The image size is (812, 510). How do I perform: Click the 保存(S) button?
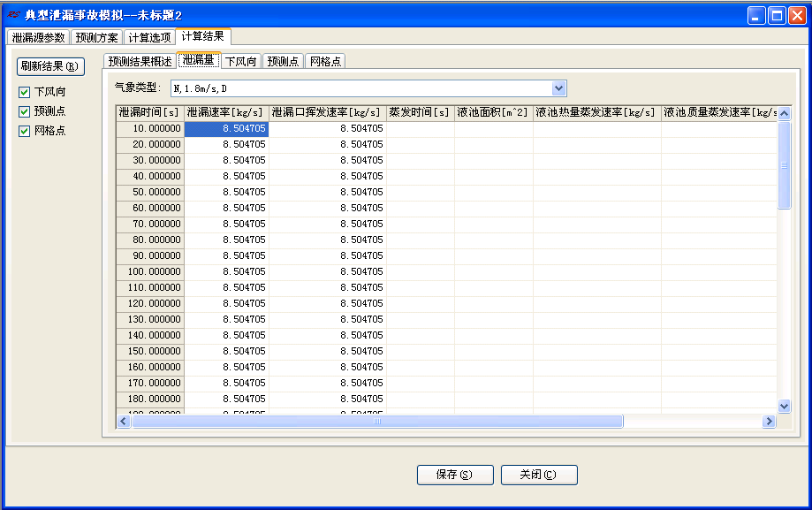coord(455,475)
